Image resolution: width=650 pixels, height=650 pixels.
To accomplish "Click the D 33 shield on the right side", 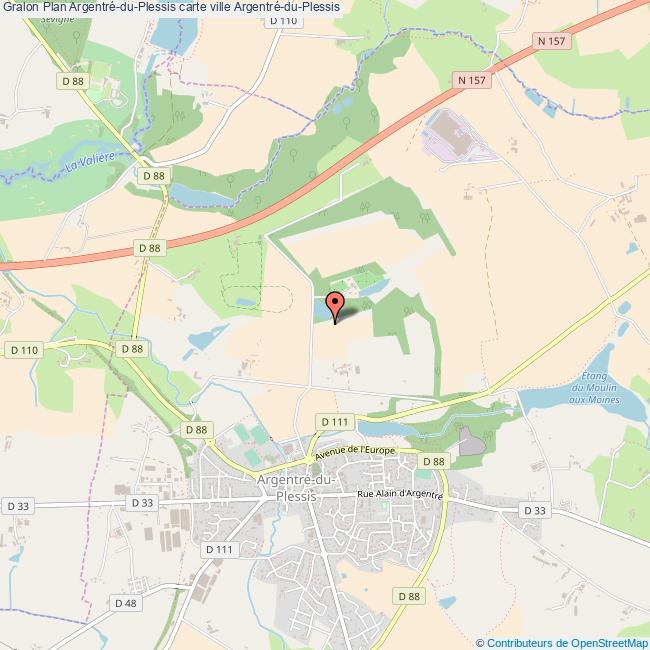I will pyautogui.click(x=535, y=510).
